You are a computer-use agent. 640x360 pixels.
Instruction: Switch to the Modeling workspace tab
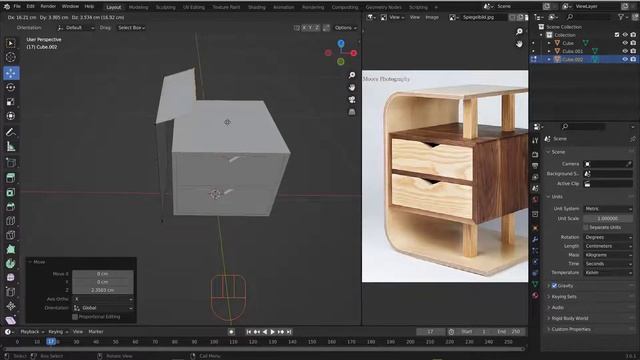pos(138,7)
